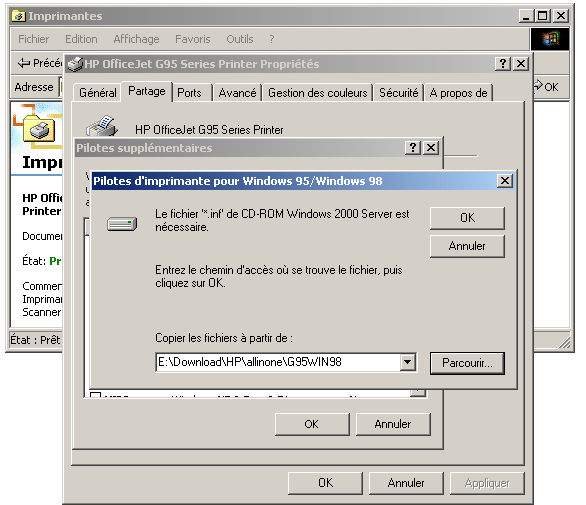Click OK in the Pilotes supplémentaires dialog
586x505 pixels.
coord(312,424)
